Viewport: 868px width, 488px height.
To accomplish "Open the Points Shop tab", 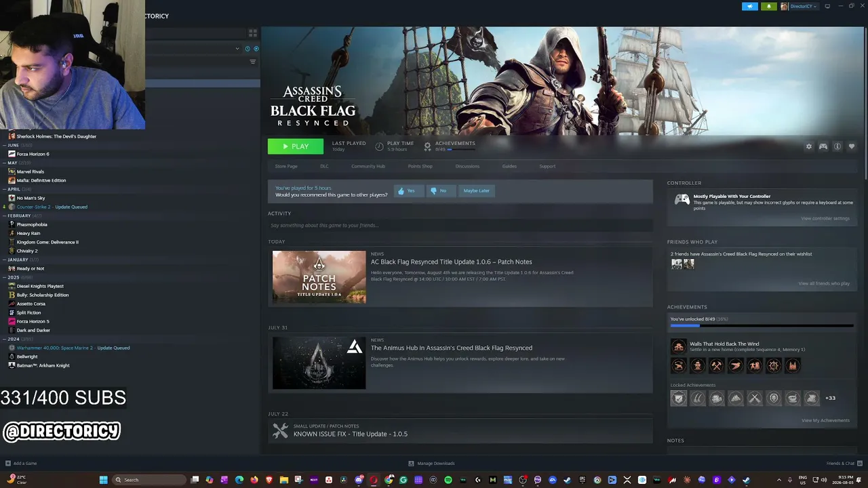I will 420,166.
